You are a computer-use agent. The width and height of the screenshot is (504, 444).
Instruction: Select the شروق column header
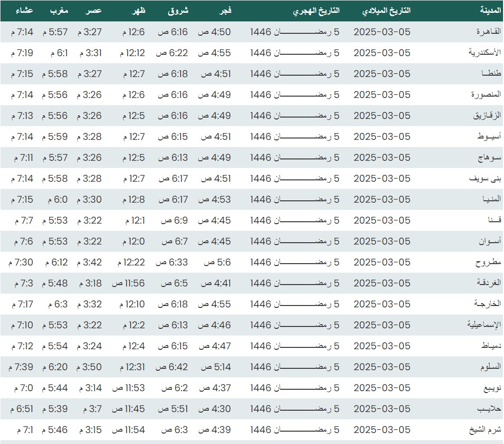point(178,10)
